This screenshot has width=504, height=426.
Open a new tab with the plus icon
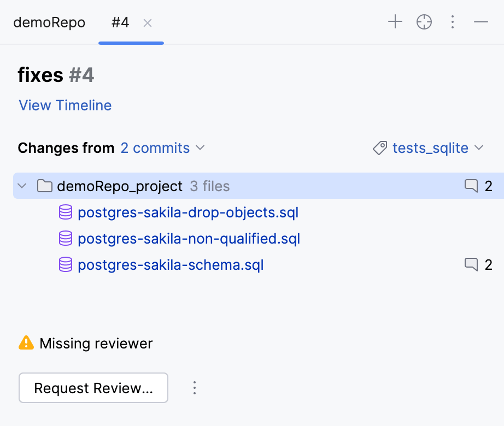coord(395,22)
